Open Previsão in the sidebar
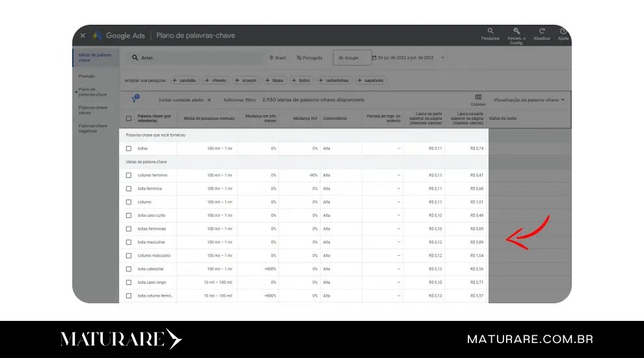 click(87, 76)
